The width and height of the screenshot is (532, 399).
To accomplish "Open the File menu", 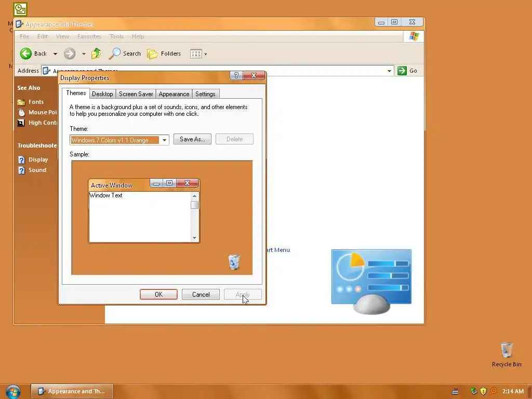I will click(24, 36).
